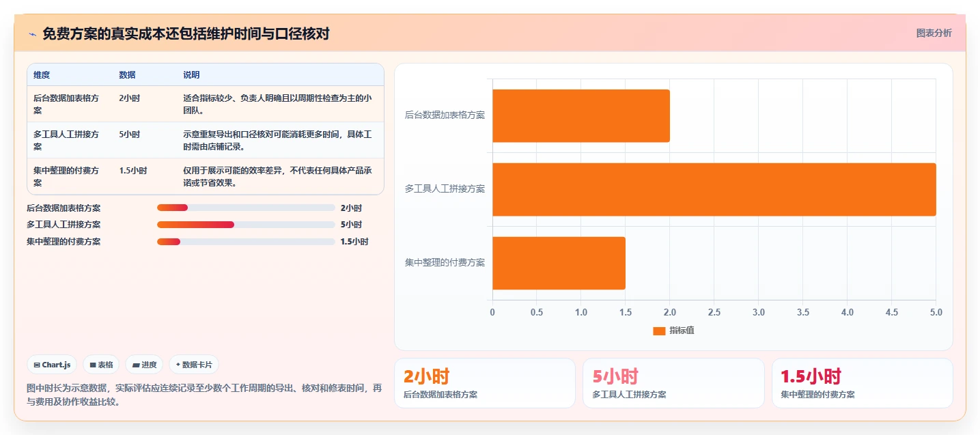Click chart axis label 集中整理的付费方案
The height and width of the screenshot is (435, 980).
coord(445,263)
